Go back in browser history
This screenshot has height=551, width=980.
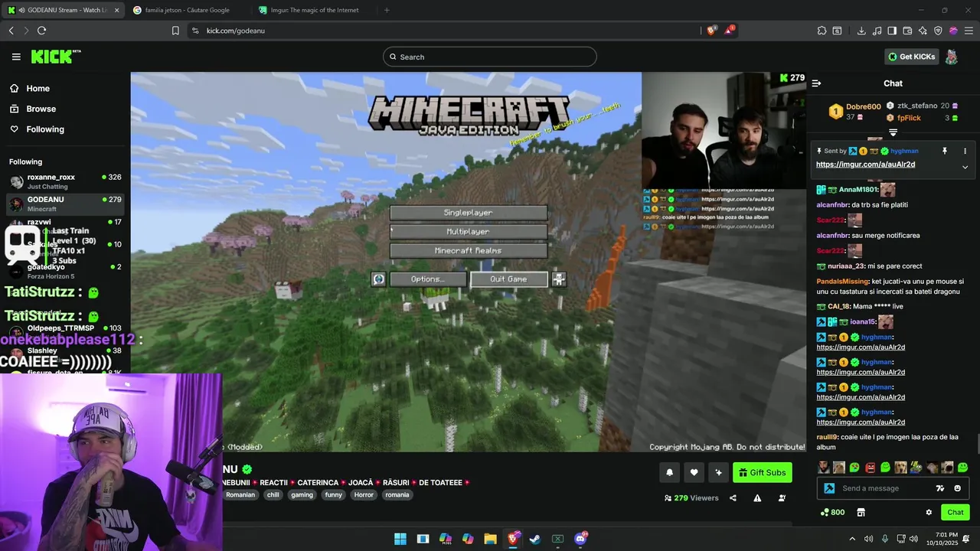(x=11, y=31)
